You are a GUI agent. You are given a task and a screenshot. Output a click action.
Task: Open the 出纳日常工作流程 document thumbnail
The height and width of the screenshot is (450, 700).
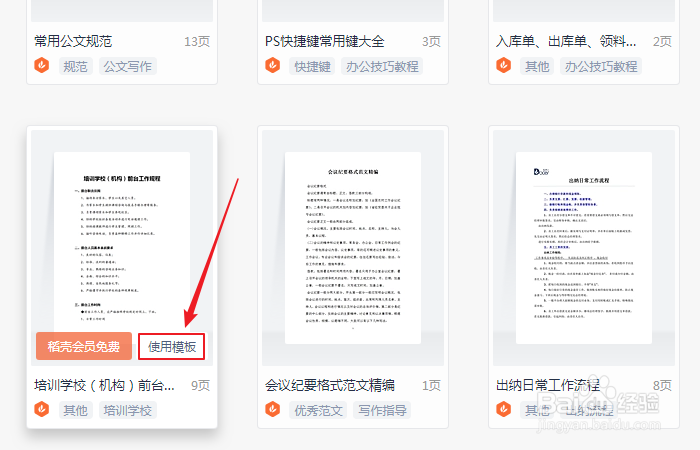(x=584, y=248)
